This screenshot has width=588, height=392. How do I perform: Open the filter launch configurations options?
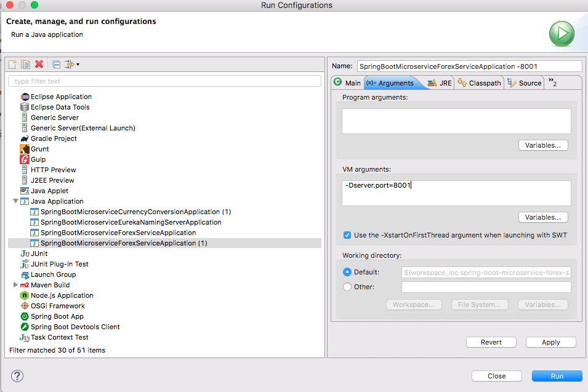coord(68,64)
